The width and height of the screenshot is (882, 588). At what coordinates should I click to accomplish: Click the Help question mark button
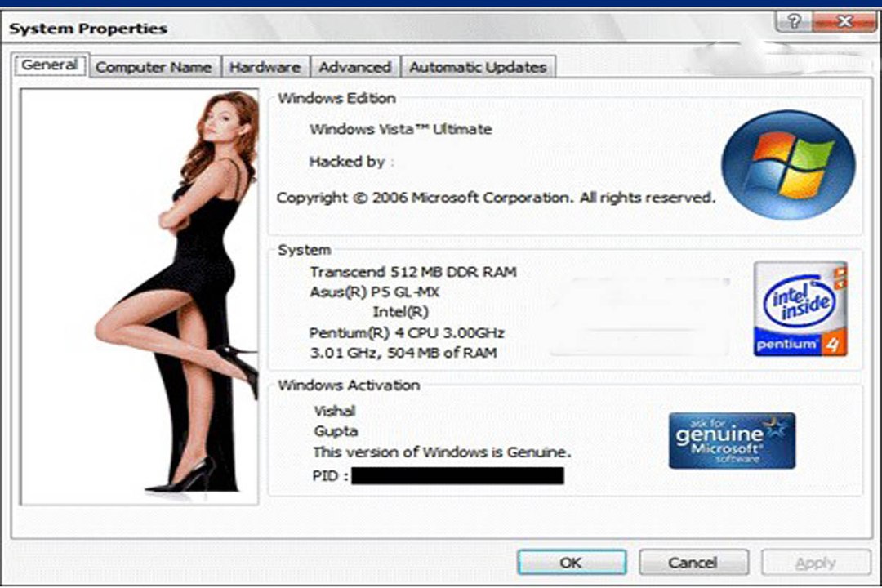click(x=793, y=22)
